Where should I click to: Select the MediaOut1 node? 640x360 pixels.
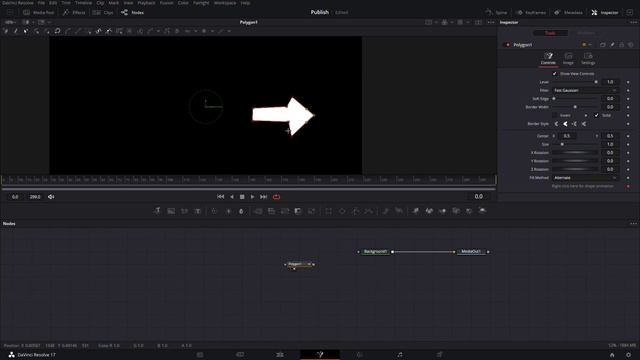(471, 252)
